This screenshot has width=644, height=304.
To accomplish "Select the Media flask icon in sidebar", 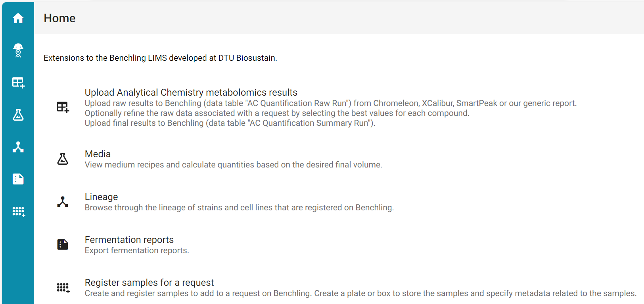I will pos(18,115).
